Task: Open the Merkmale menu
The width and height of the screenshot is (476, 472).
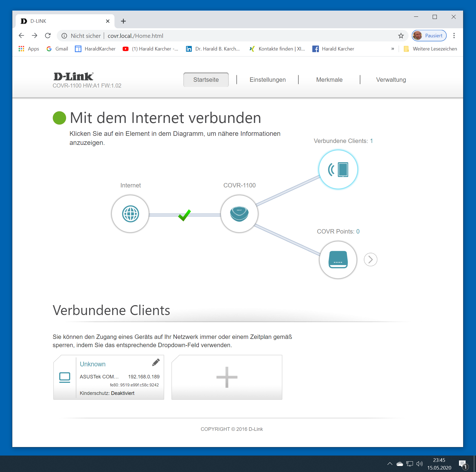Action: [x=329, y=80]
